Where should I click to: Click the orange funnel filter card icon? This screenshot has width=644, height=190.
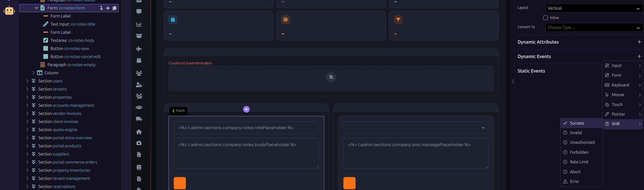tap(398, 20)
